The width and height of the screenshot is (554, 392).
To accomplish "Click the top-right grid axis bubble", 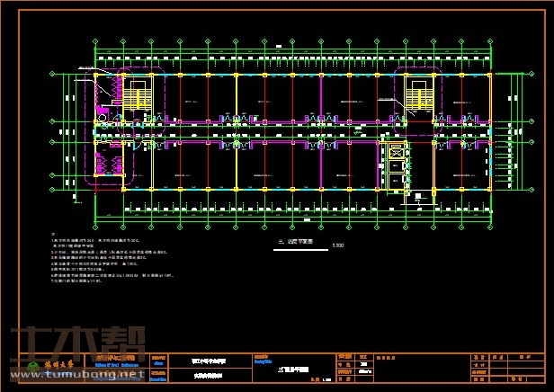I will 490,43.
